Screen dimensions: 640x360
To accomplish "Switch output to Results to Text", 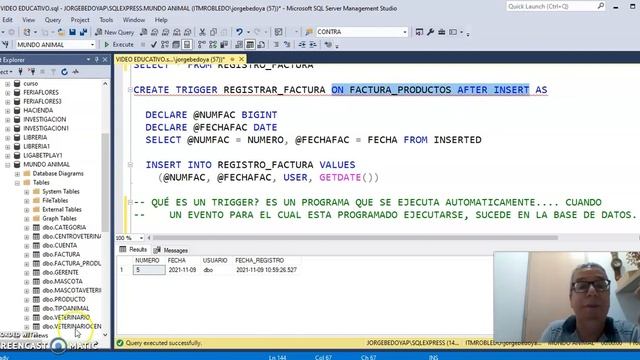I will [239, 44].
